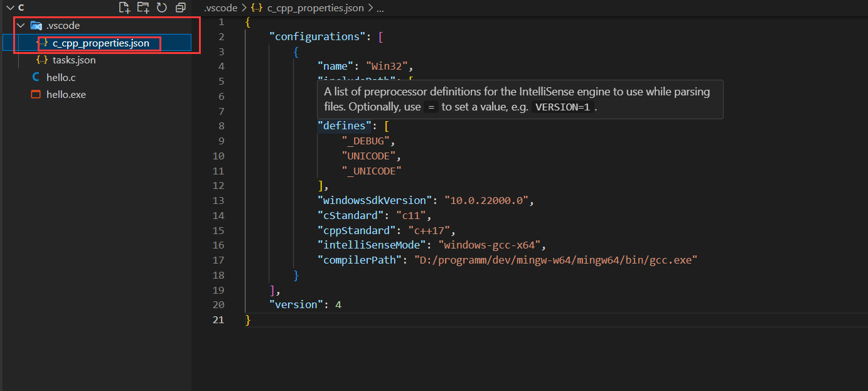The width and height of the screenshot is (868, 391).
Task: Click the New Folder icon in Explorer
Action: click(143, 8)
